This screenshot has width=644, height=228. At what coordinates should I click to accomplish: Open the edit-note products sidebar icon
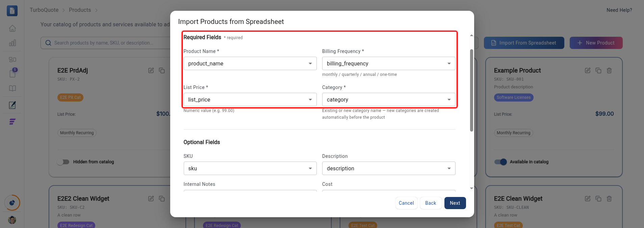(x=12, y=105)
